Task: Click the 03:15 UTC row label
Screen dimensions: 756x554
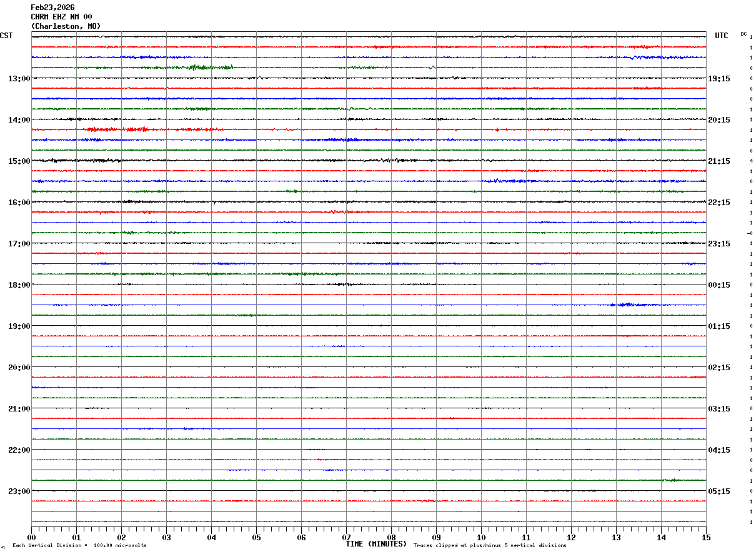Action: (x=719, y=409)
